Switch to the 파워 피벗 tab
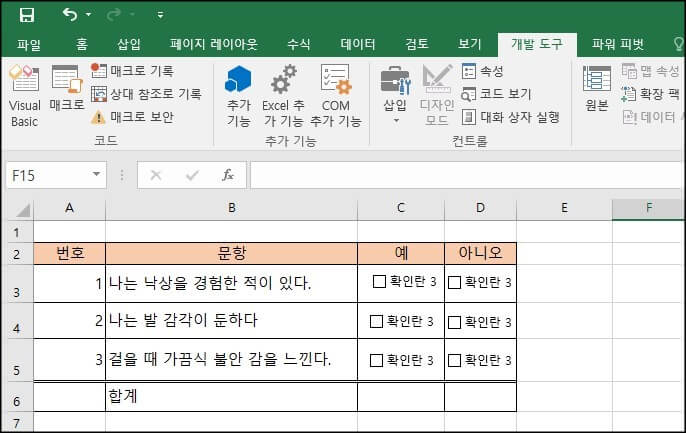The height and width of the screenshot is (433, 686). point(617,44)
